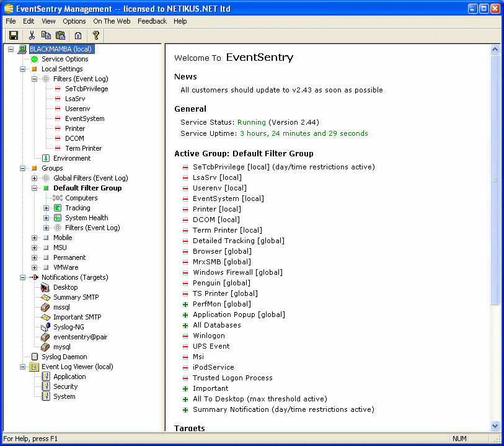Screen dimensions: 504x446
Task: Expand the Tracking node
Action: point(46,208)
